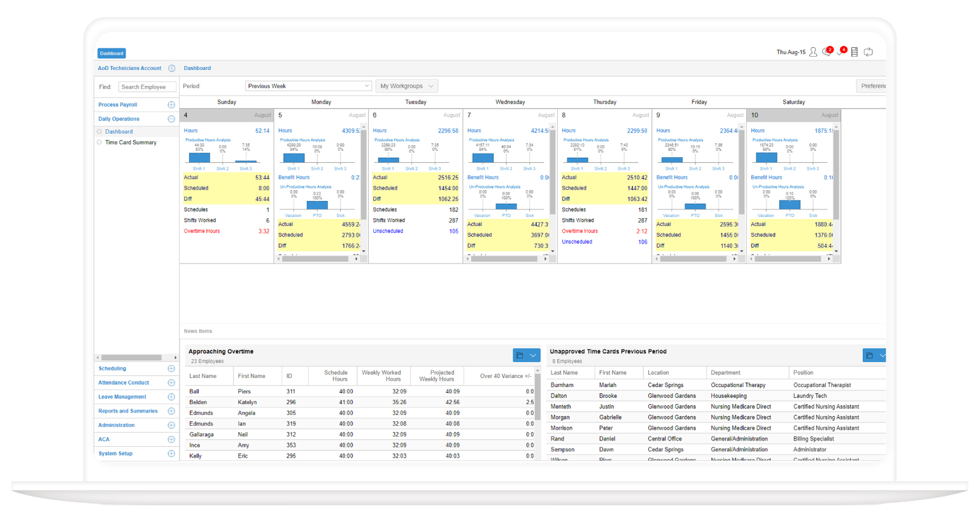
Task: Click the Dashboard breadcrumb link
Action: (197, 68)
